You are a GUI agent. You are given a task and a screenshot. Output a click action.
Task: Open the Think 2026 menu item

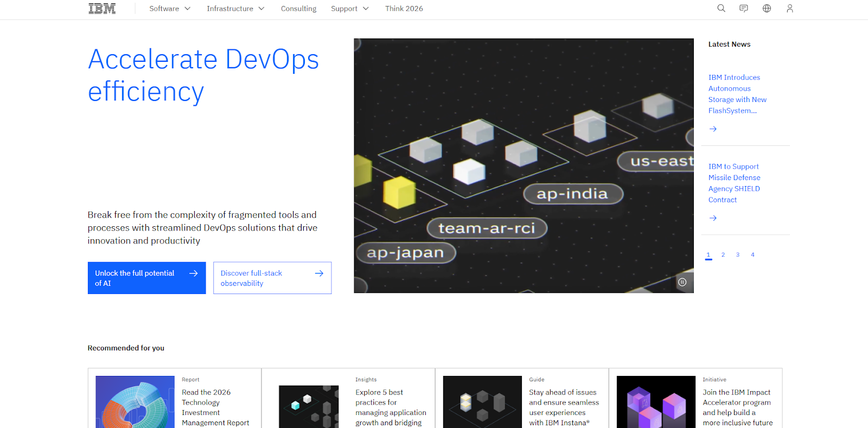click(x=404, y=9)
